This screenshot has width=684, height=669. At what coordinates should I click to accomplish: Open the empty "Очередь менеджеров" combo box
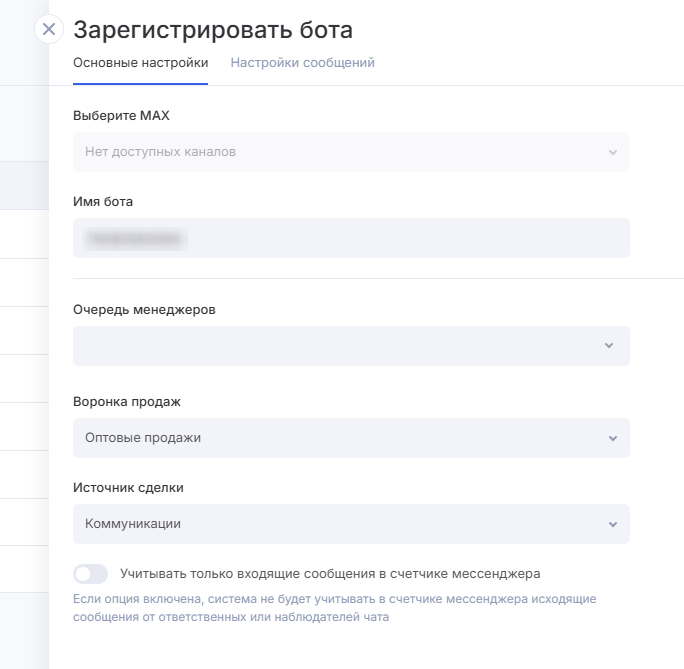click(x=340, y=345)
